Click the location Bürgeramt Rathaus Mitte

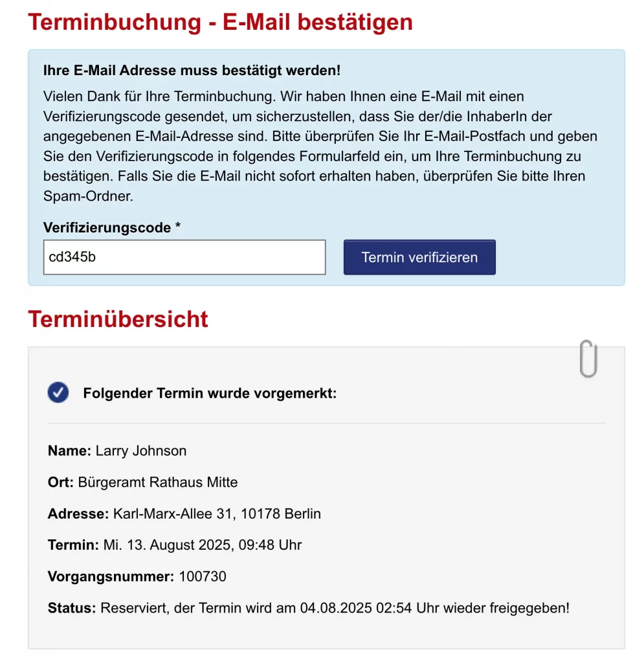[158, 482]
